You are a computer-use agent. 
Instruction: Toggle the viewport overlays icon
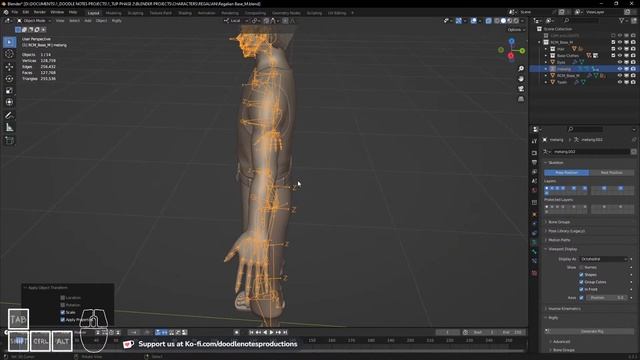(473, 21)
